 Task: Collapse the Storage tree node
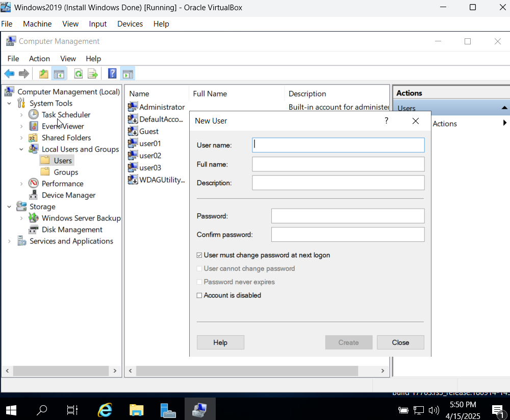tap(9, 206)
